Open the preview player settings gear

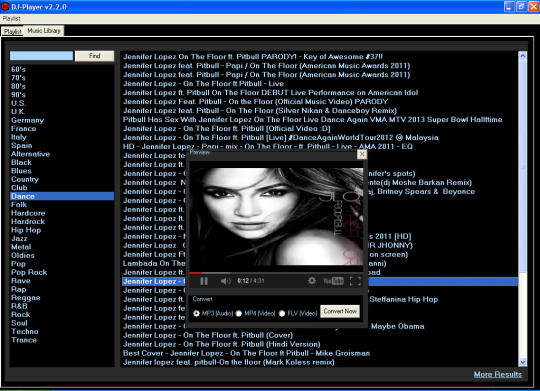tap(312, 281)
